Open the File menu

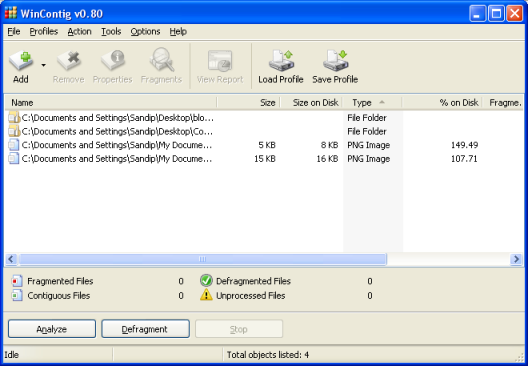14,32
